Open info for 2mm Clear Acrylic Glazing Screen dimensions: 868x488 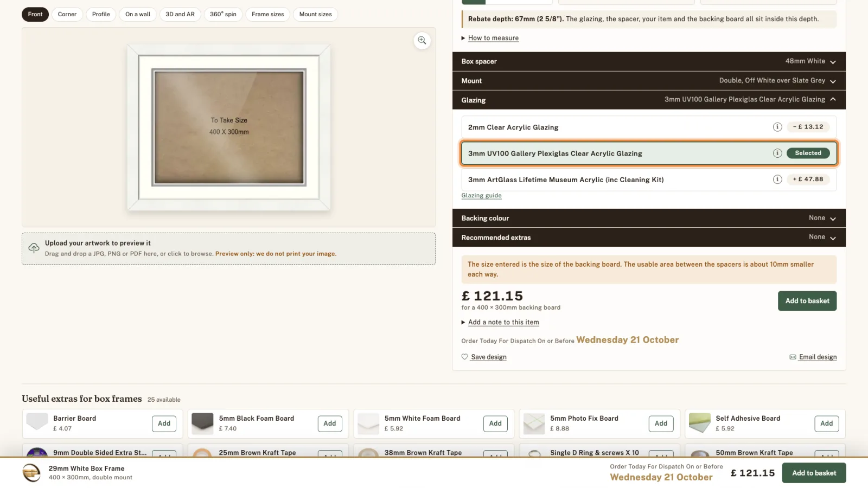click(777, 127)
